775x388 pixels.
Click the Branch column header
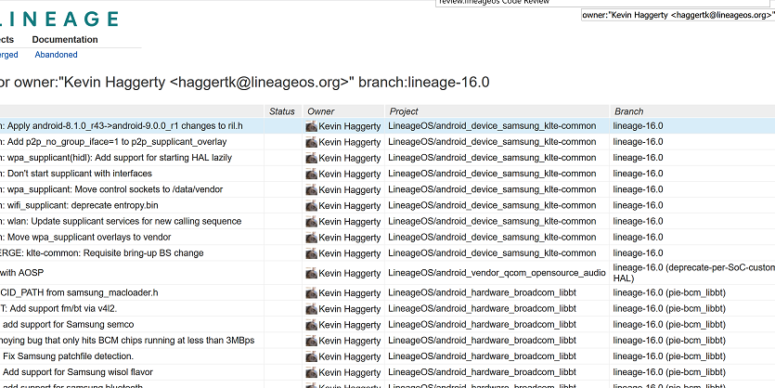tap(629, 112)
